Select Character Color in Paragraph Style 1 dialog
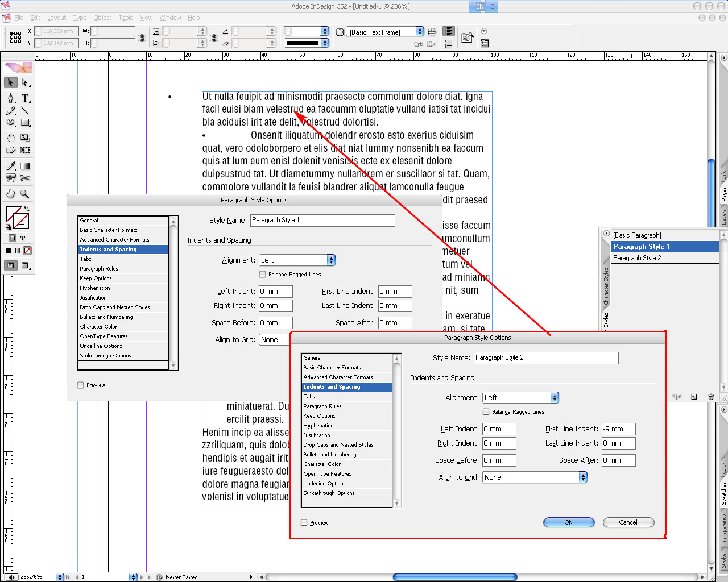728x582 pixels. [x=123, y=327]
